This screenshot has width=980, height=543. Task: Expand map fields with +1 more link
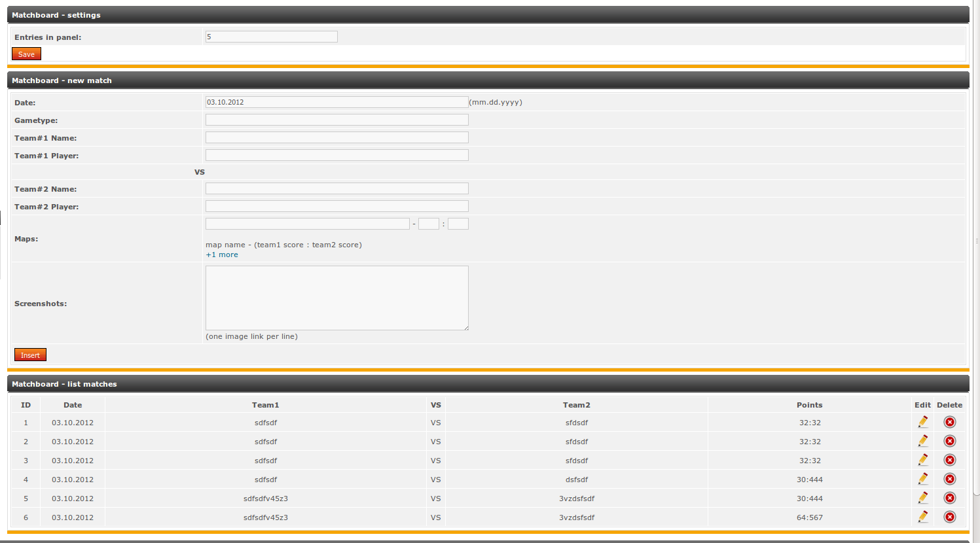point(221,254)
